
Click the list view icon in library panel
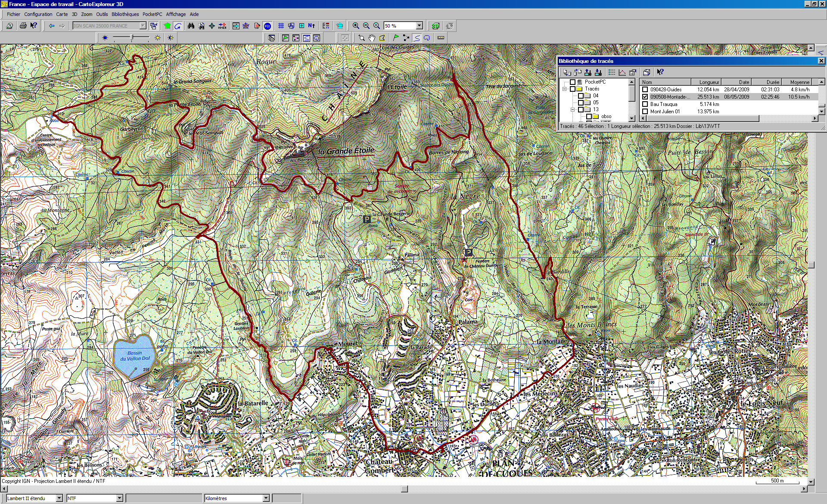[612, 72]
